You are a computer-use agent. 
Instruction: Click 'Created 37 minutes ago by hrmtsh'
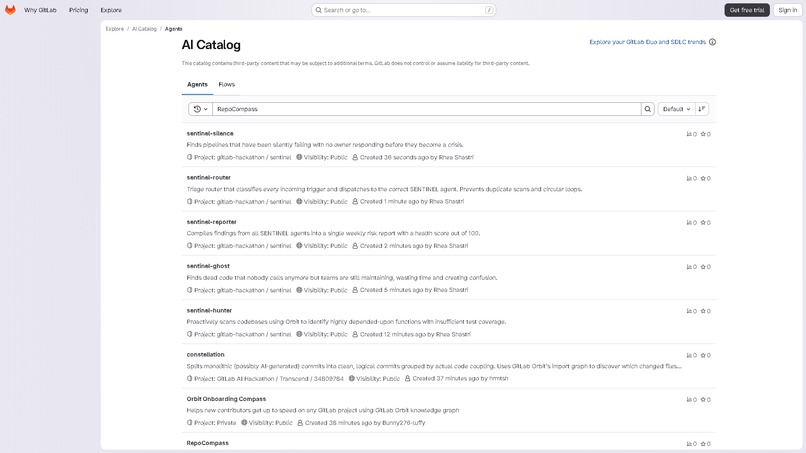[x=460, y=378]
